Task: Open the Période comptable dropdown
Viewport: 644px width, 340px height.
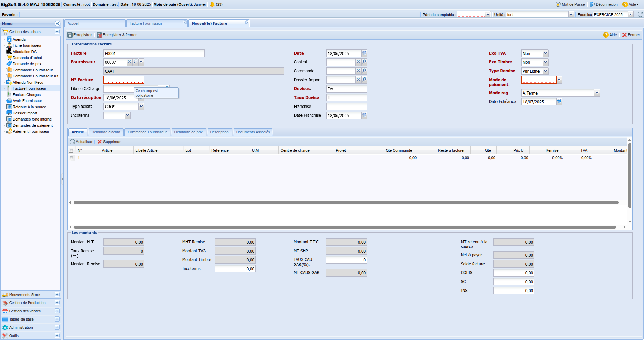Action: pyautogui.click(x=488, y=14)
